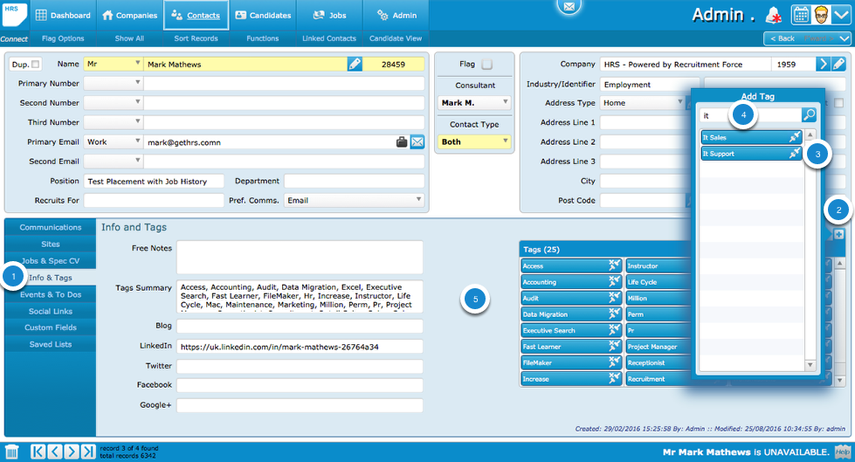Expand the header dropdown chevron beside avatar
Viewport: 855px width, 462px height.
point(841,15)
